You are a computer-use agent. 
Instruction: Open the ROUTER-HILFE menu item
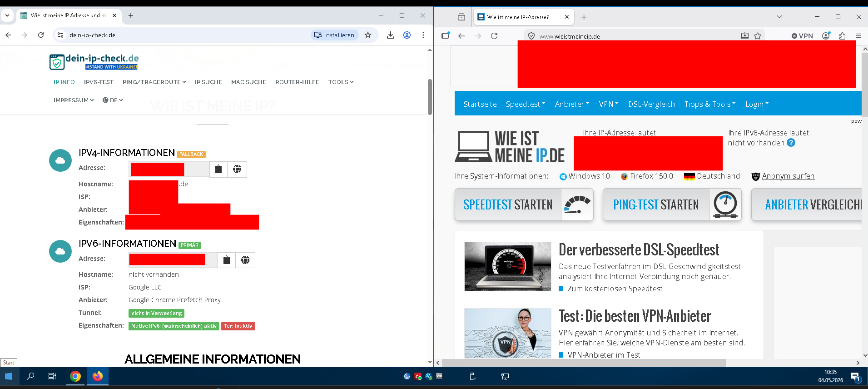[297, 82]
